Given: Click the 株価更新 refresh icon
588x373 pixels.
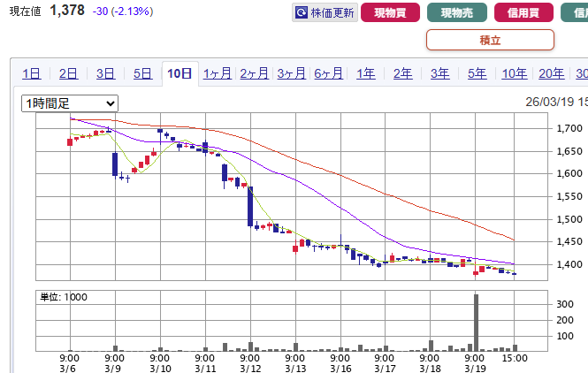Looking at the screenshot, I should point(302,13).
